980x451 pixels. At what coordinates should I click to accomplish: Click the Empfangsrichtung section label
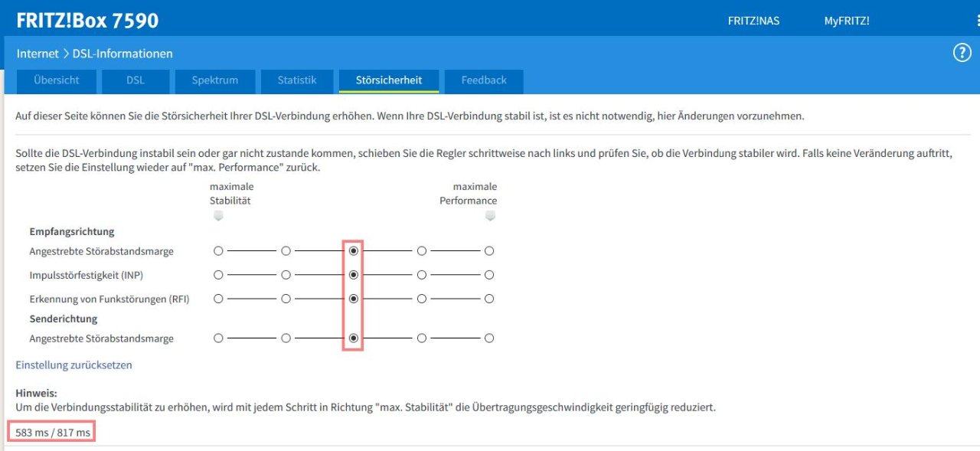72,231
